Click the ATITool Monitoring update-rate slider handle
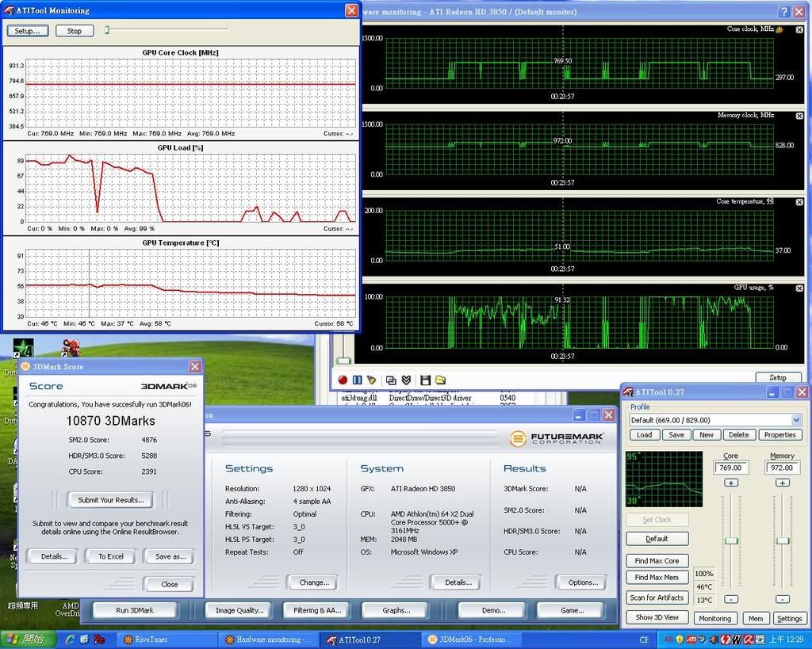Screen dimensions: 812x649 pyautogui.click(x=107, y=30)
